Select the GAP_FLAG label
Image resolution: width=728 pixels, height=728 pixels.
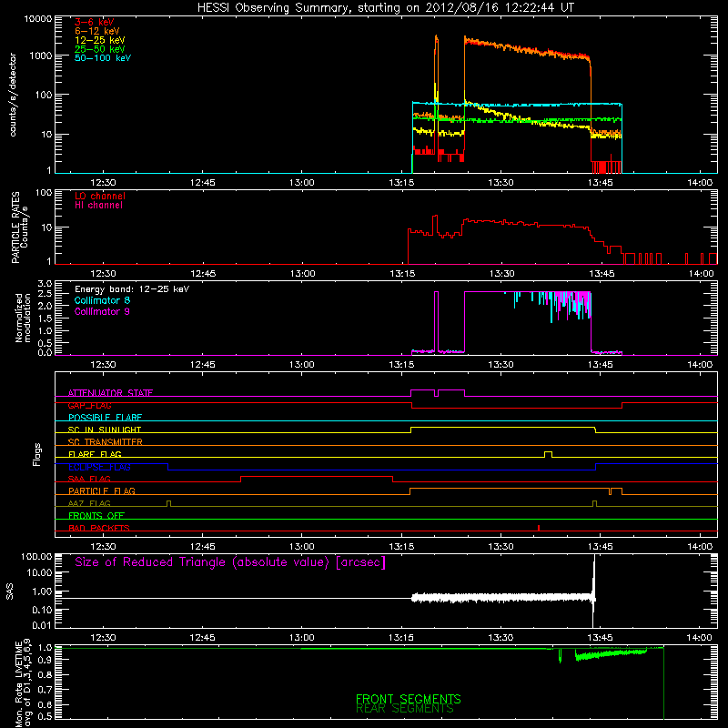(x=89, y=405)
